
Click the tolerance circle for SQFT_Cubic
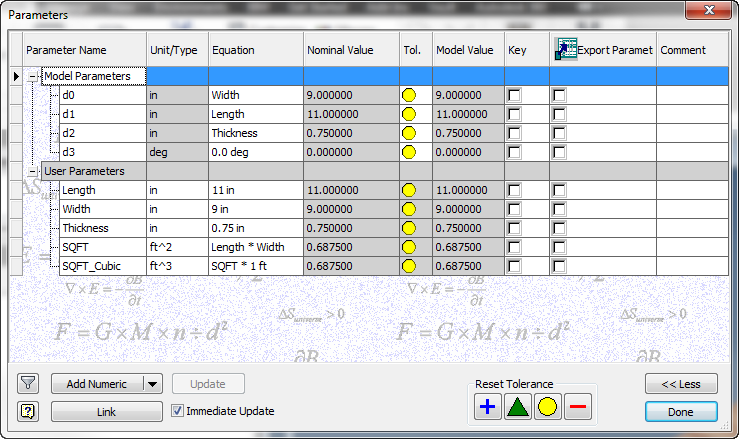[409, 266]
